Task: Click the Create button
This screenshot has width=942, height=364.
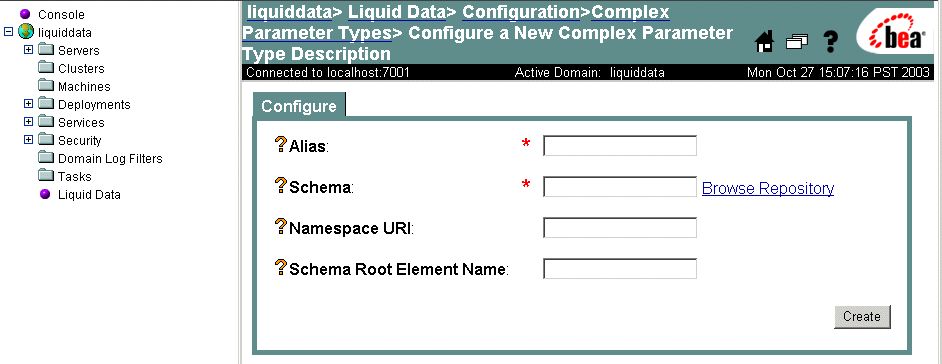Action: (x=862, y=317)
